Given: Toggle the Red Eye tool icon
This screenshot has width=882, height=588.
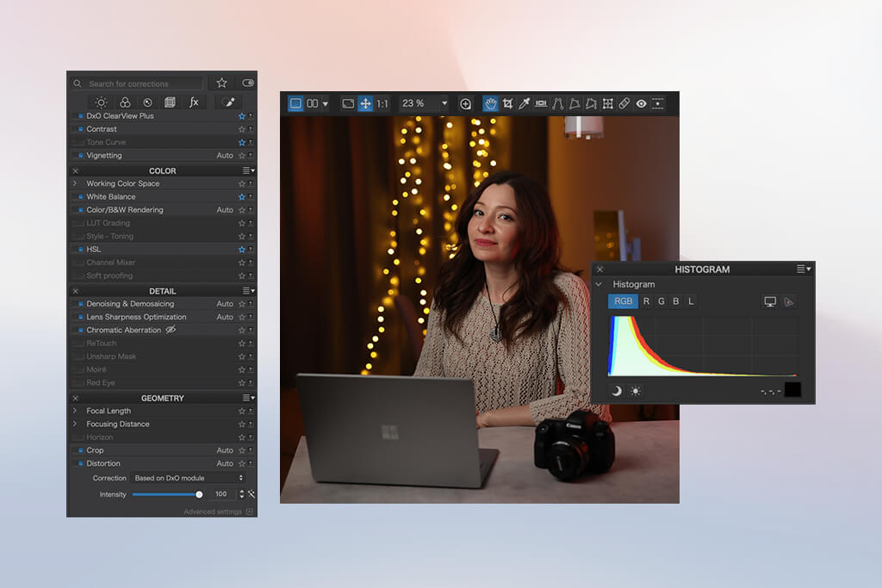Looking at the screenshot, I should (641, 103).
